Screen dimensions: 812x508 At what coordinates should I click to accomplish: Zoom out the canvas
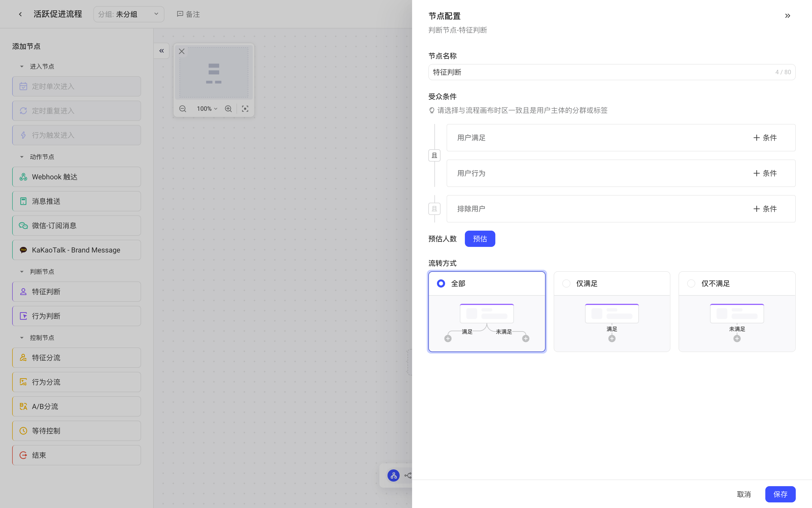pyautogui.click(x=182, y=109)
